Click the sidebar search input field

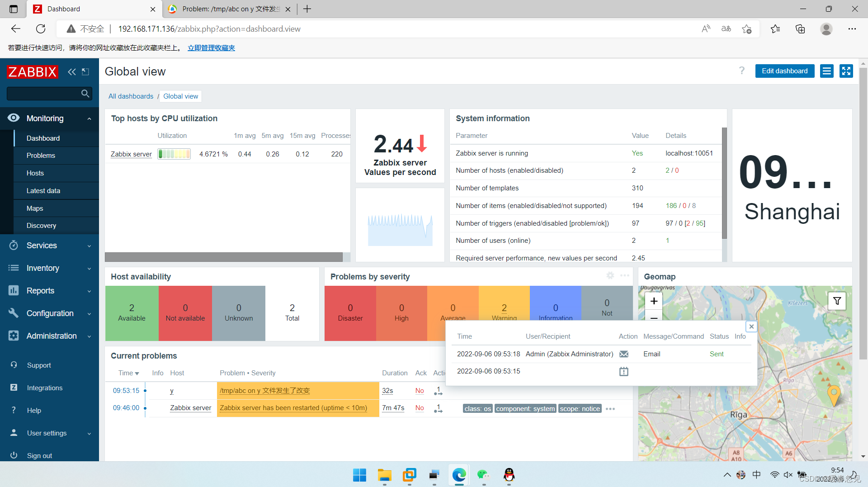[43, 94]
